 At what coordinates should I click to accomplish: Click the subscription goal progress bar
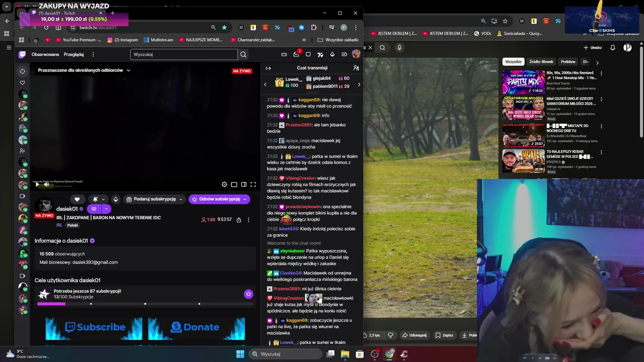145,304
